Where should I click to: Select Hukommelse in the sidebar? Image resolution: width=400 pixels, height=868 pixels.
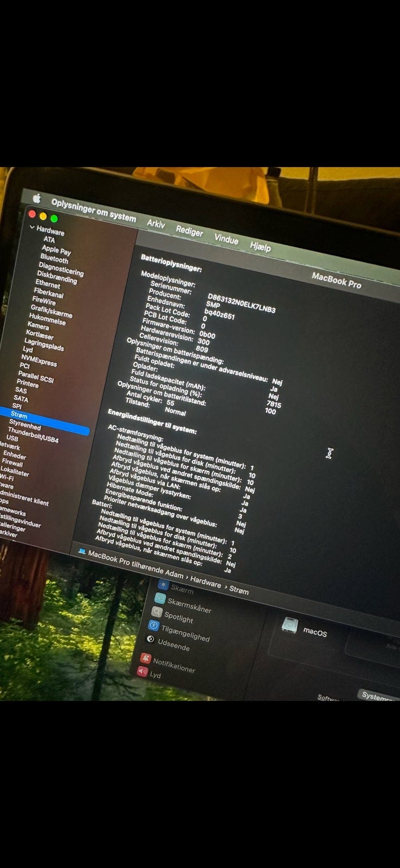(47, 319)
